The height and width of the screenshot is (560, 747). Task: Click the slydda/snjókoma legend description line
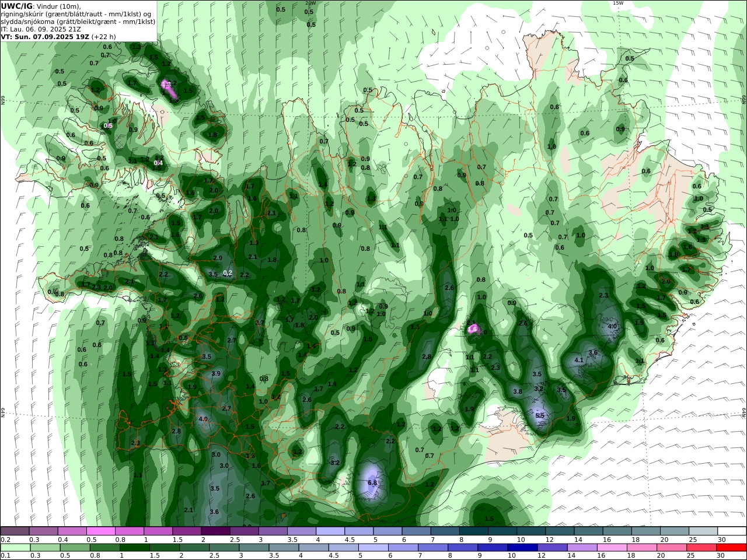(x=78, y=22)
